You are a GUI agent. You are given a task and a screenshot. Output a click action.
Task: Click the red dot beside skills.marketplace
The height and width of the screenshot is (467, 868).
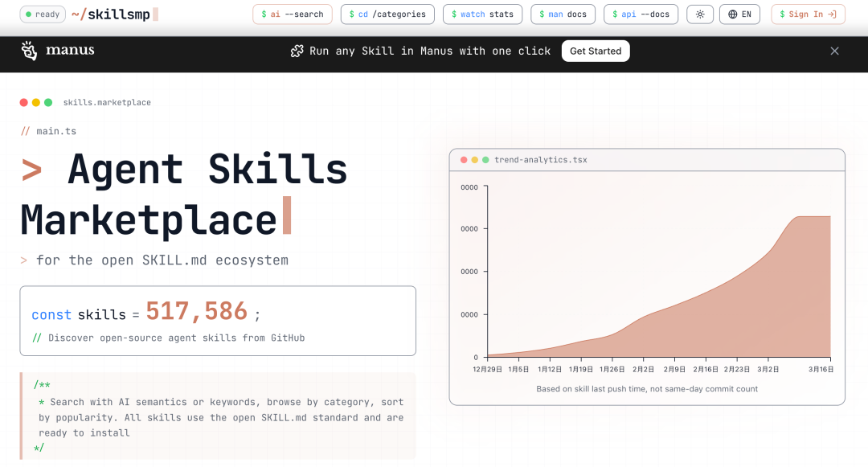pyautogui.click(x=24, y=102)
